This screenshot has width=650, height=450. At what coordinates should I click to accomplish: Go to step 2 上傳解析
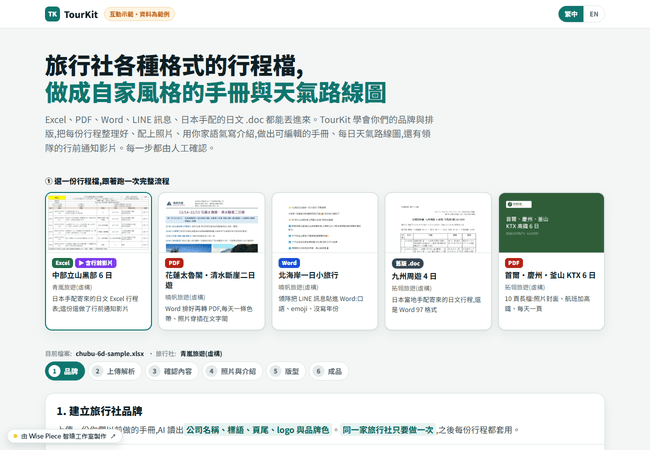pos(115,371)
